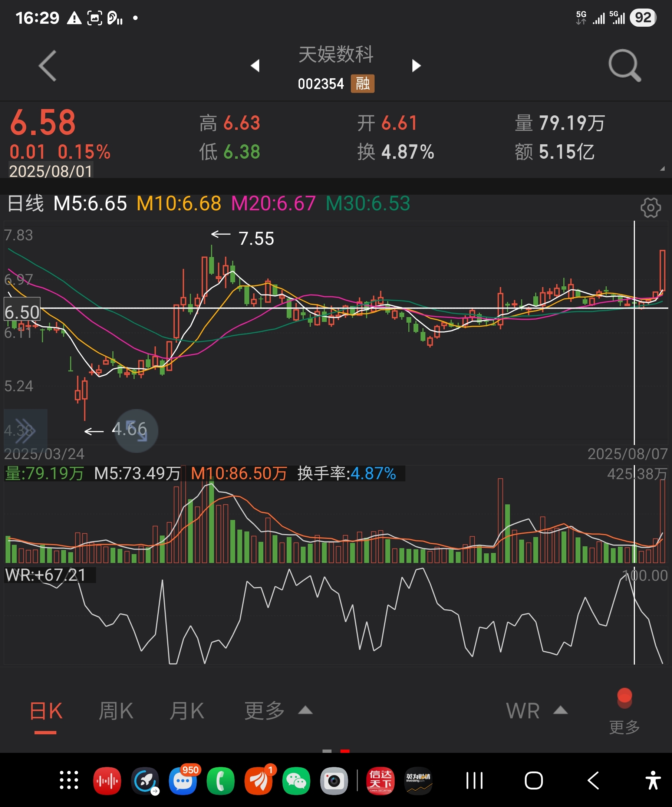Tap the rotate landscape chart button

136,431
